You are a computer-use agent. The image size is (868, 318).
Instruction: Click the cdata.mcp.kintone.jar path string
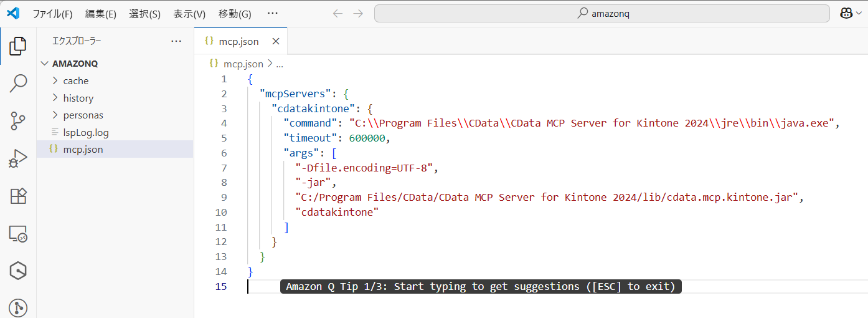pyautogui.click(x=547, y=197)
